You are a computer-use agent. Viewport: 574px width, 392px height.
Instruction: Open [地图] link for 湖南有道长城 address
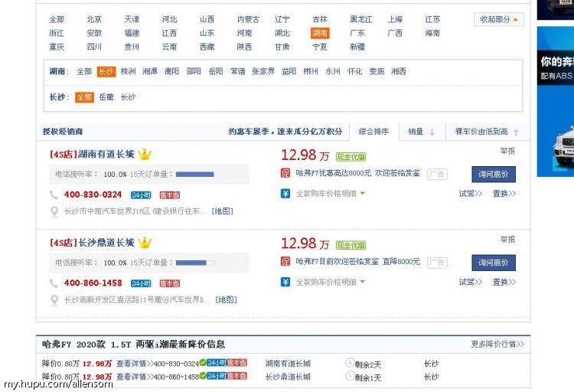222,211
